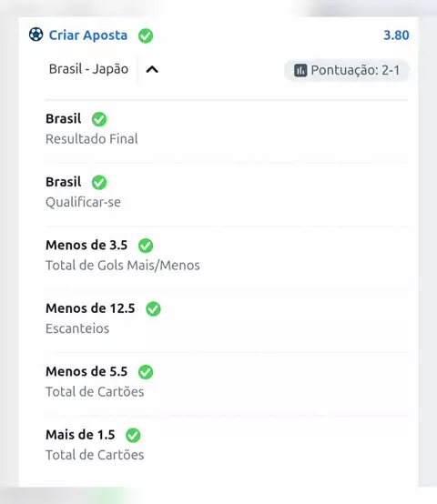Click green checkmark beside Brasil Qualificar-se
Image resolution: width=437 pixels, height=504 pixels.
tap(99, 182)
